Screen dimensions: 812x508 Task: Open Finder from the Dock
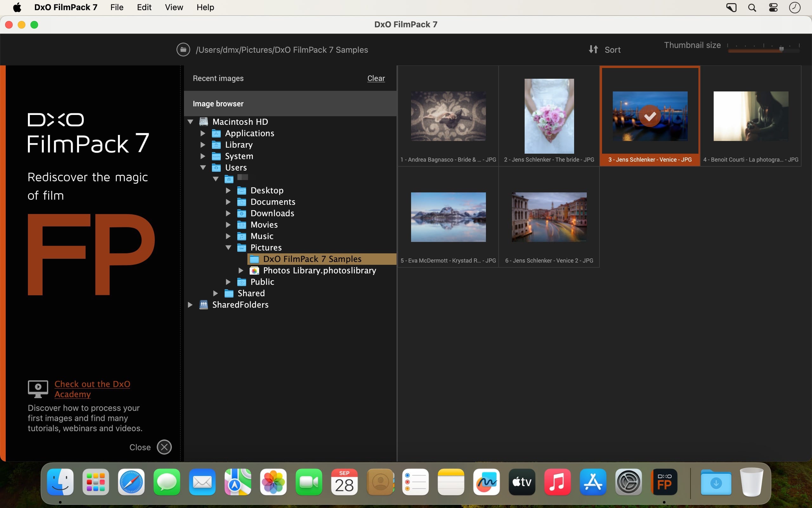coord(60,482)
